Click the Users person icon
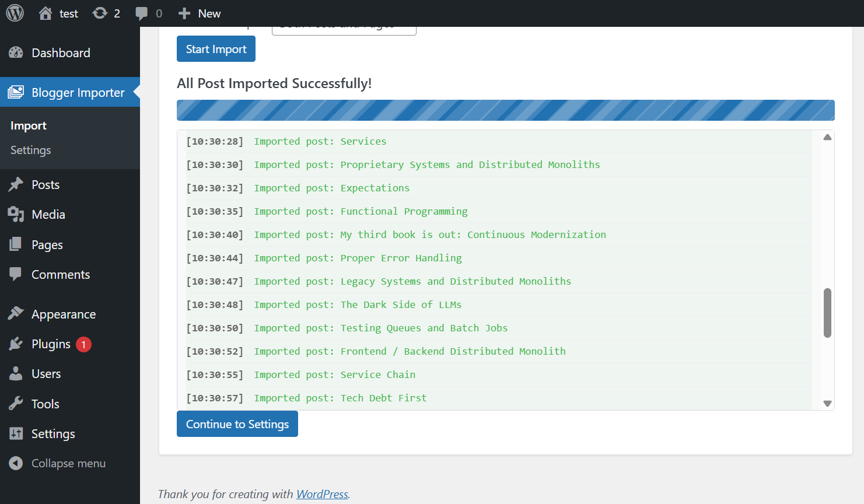Viewport: 864px width, 504px height. pyautogui.click(x=16, y=373)
